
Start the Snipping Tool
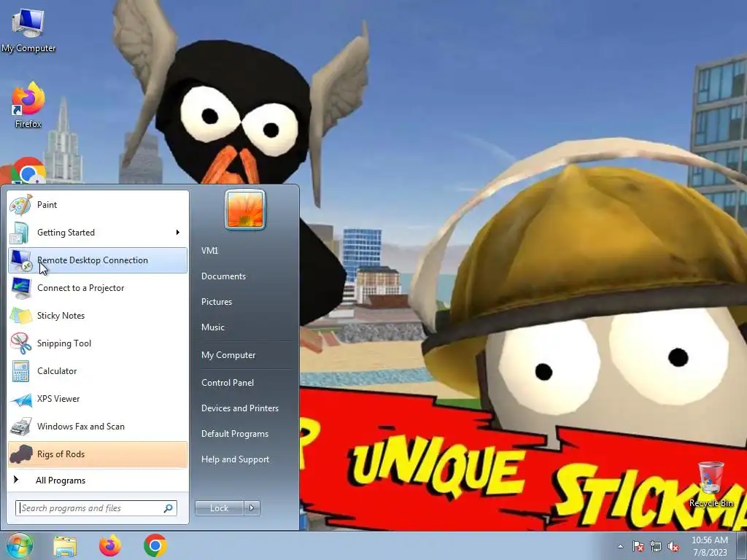(98, 343)
